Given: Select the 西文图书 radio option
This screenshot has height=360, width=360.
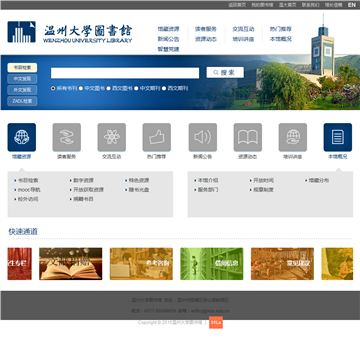Looking at the screenshot, I should 108,88.
